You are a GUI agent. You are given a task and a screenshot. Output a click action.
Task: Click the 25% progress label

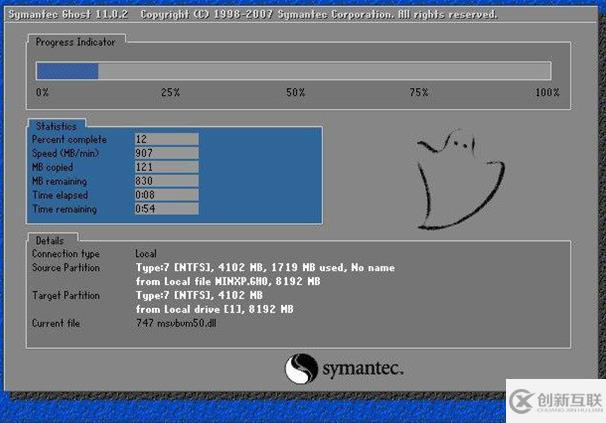(x=170, y=92)
